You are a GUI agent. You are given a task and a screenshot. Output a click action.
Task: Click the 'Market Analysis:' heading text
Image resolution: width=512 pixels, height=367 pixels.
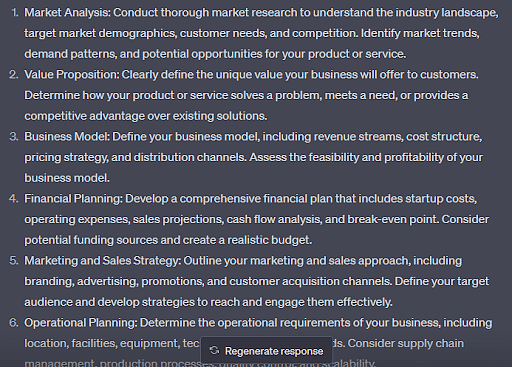67,13
